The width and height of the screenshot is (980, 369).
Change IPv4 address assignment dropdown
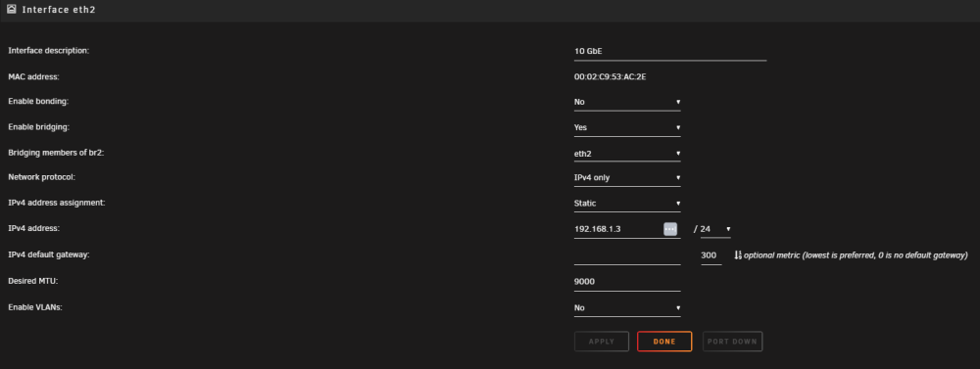pyautogui.click(x=627, y=204)
